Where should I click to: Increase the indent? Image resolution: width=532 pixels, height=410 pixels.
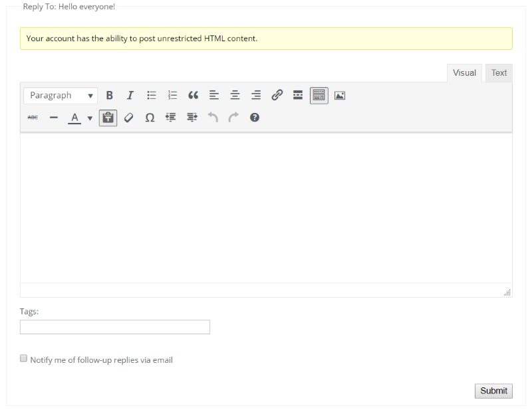point(192,118)
